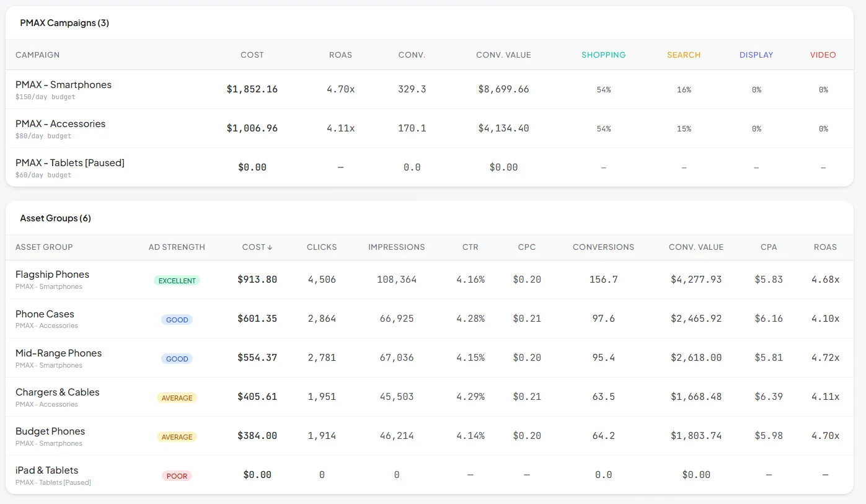Click the $2,618.00 conversion value
Screen dimensions: 866x504
[x=696, y=358]
